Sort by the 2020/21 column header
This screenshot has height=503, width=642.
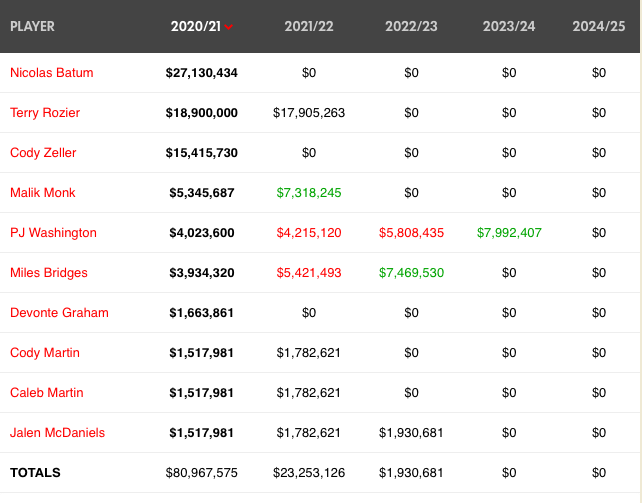(x=196, y=26)
